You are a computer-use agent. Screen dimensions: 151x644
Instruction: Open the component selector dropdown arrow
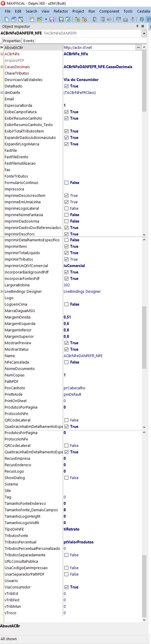tap(144, 34)
